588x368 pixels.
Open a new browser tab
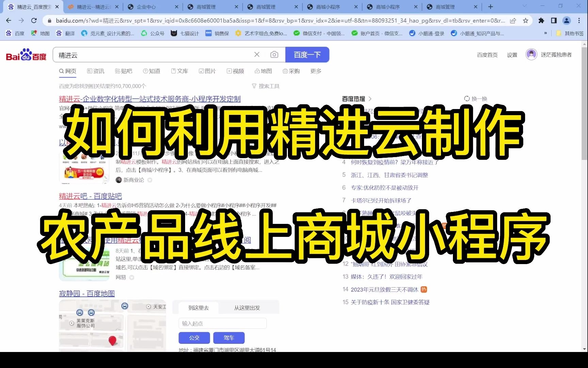coord(490,6)
